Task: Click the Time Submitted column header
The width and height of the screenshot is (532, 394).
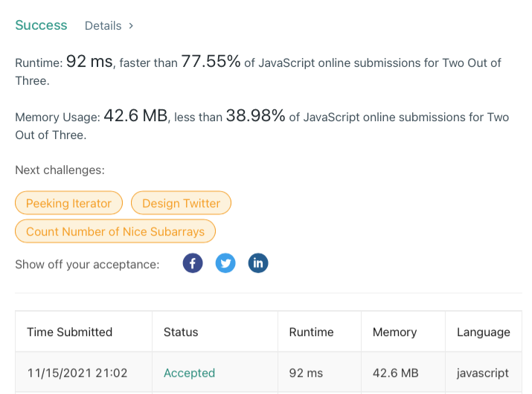Action: [70, 332]
